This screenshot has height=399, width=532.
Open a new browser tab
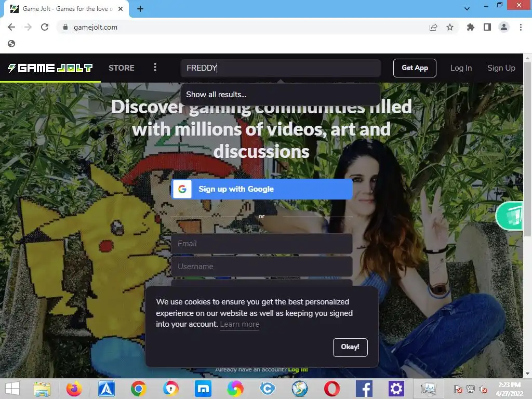[x=140, y=9]
